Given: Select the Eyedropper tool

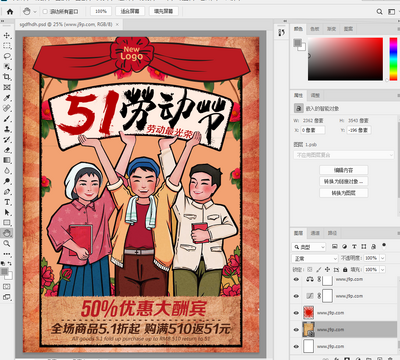Looking at the screenshot, I should click(x=7, y=98).
